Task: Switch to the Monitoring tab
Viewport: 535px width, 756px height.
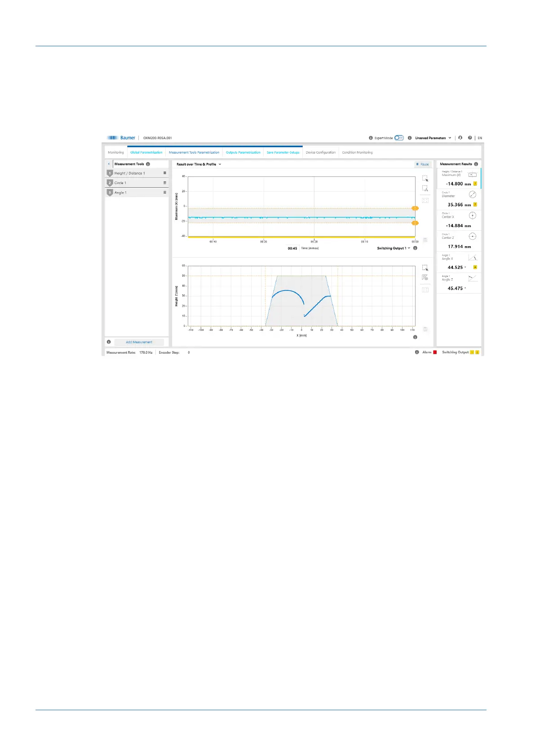Action: [116, 152]
